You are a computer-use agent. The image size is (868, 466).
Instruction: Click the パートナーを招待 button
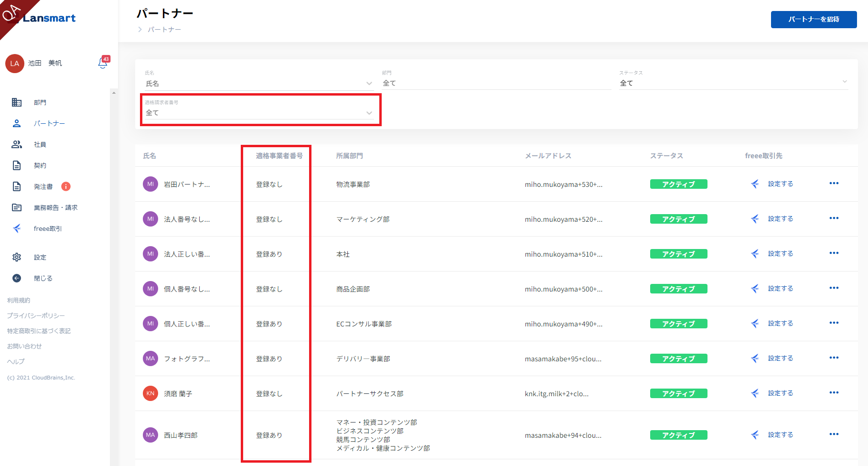coord(813,20)
